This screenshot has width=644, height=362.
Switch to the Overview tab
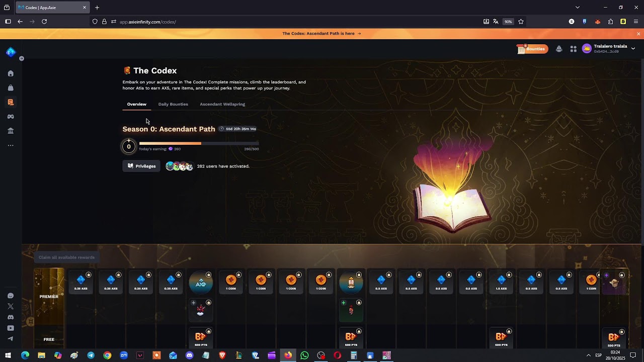click(x=137, y=104)
